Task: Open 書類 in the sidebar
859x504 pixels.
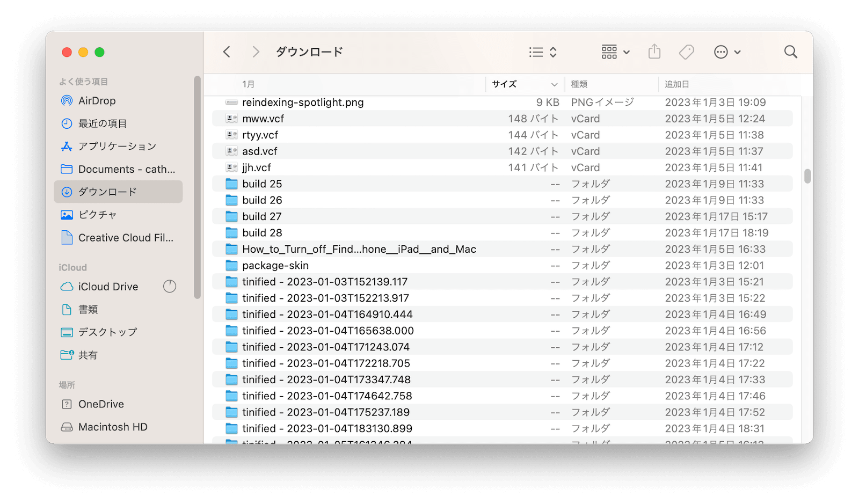Action: [118, 310]
